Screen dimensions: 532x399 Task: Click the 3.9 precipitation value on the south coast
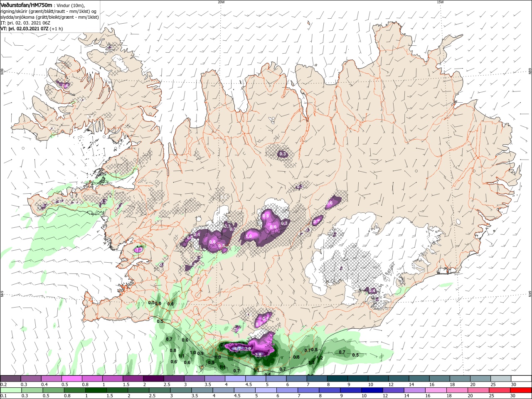[248, 349]
